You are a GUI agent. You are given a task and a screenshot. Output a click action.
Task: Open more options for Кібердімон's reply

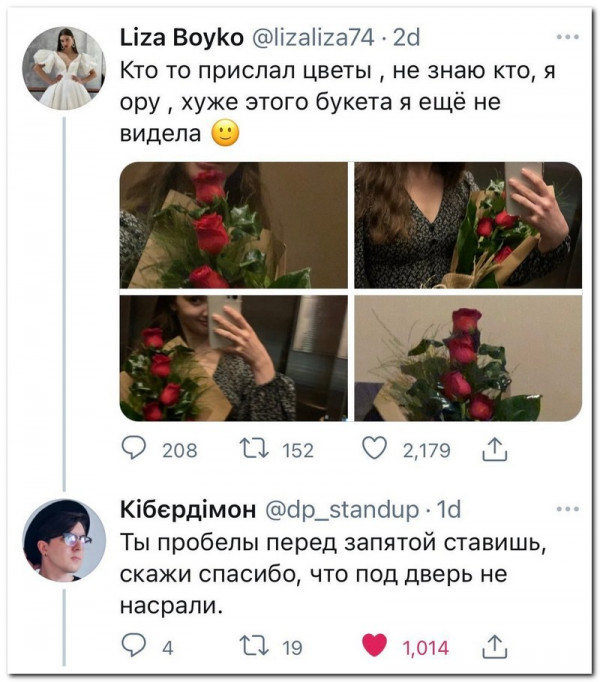click(567, 508)
